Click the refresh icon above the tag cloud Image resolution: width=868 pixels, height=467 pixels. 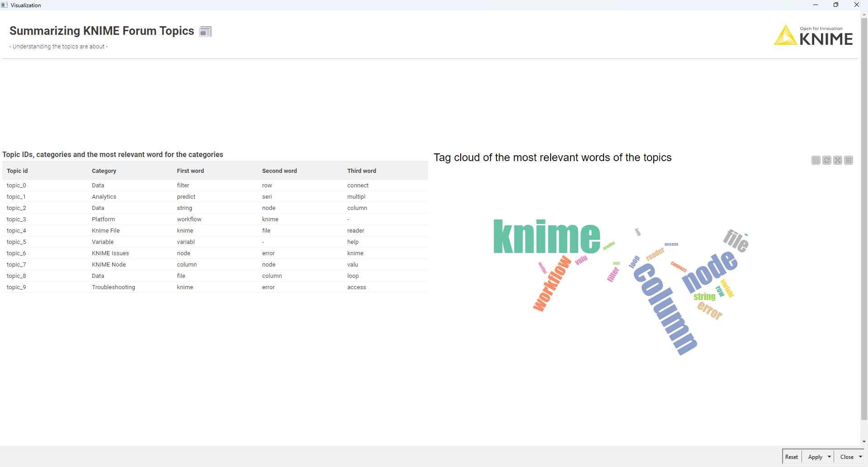(826, 160)
